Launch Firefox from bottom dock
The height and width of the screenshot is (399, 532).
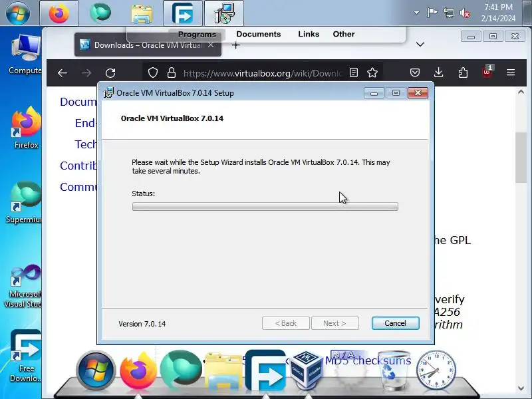[138, 370]
